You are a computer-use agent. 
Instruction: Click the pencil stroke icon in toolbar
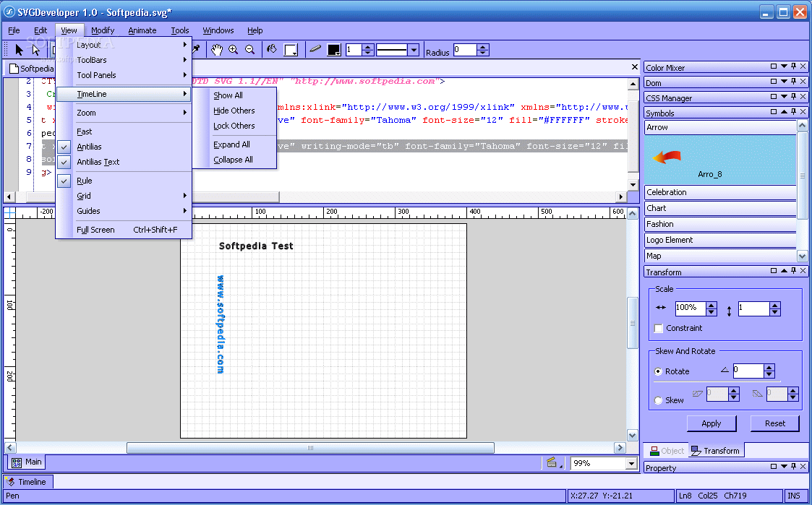coord(315,49)
